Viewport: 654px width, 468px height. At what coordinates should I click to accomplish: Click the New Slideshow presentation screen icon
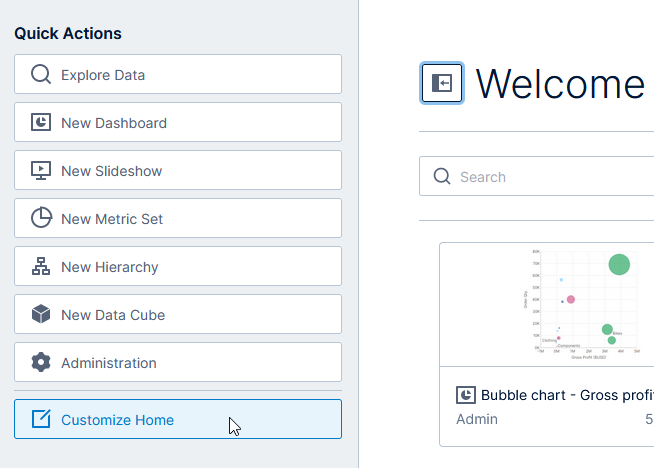coord(41,171)
